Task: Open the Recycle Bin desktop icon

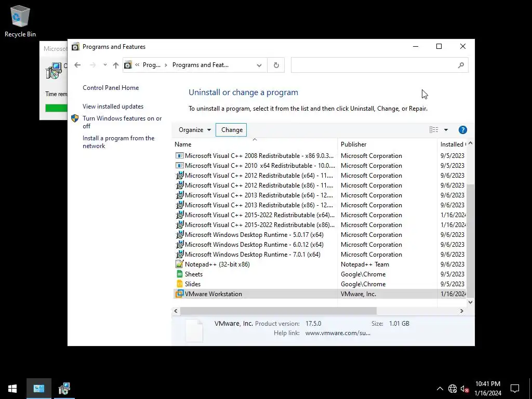Action: click(x=20, y=21)
